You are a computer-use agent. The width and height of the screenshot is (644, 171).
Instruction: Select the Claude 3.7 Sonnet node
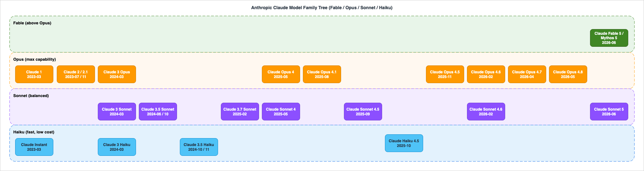coord(240,112)
